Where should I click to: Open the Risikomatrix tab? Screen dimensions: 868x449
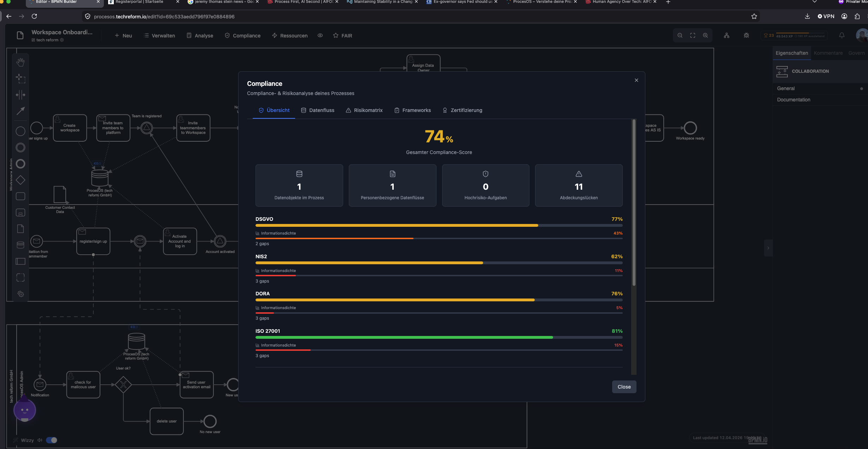pos(364,110)
